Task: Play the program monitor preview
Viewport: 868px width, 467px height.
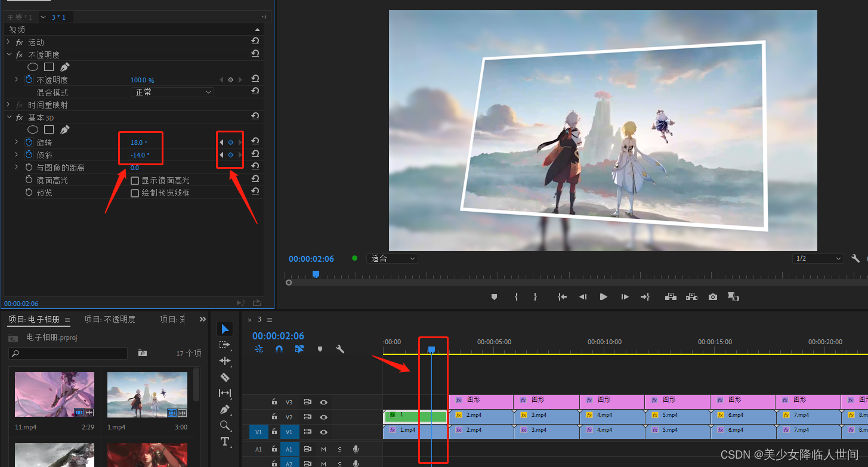Action: point(604,296)
